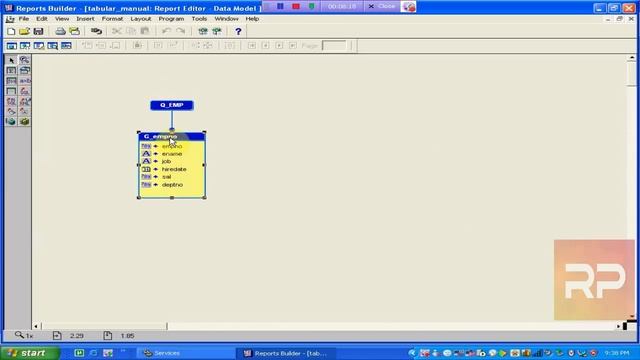Open the Windows start menu
Image resolution: width=640 pixels, height=360 pixels.
coord(30,353)
